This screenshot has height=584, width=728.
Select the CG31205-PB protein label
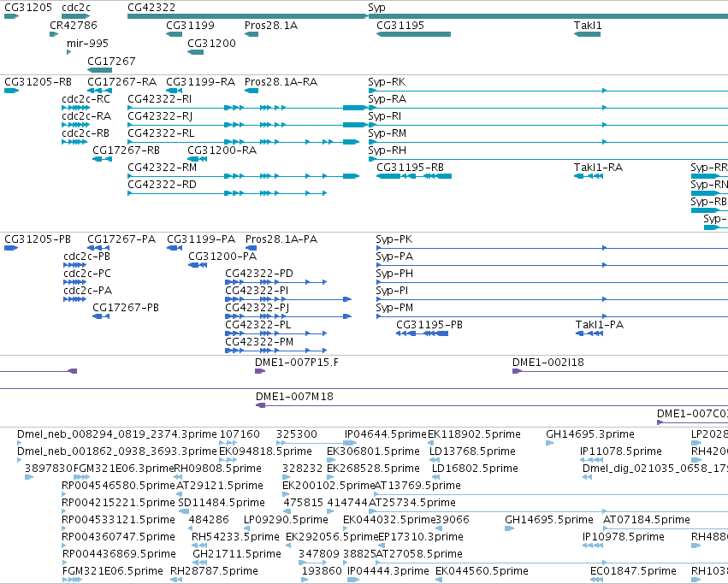(38, 239)
